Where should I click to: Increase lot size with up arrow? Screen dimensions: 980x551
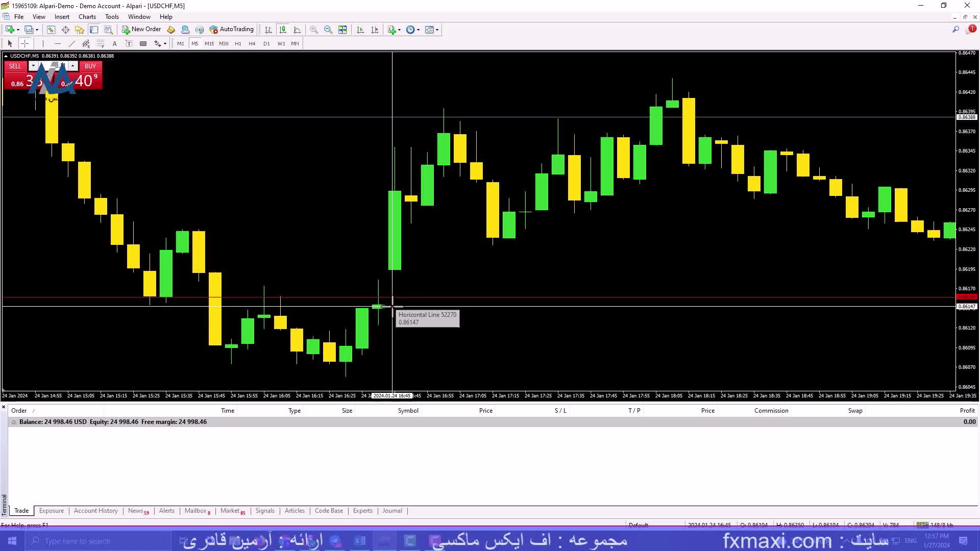point(73,66)
